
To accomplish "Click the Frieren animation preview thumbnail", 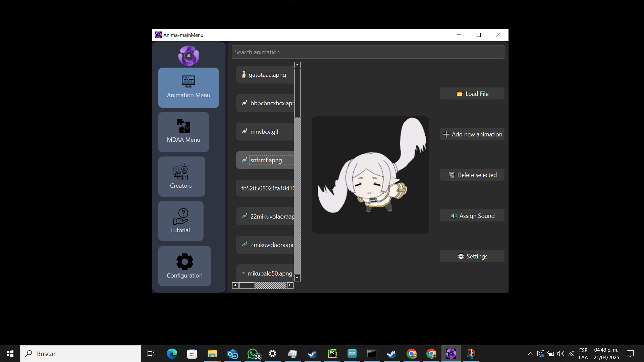I will (370, 175).
